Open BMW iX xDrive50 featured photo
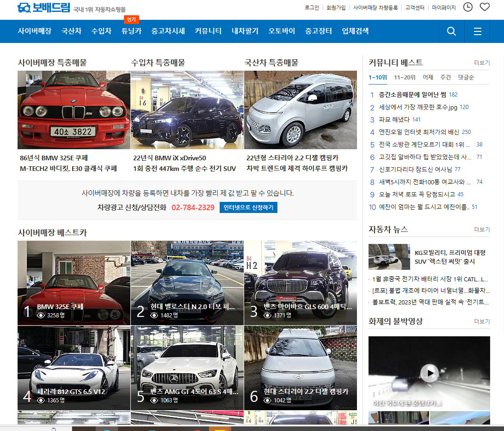The image size is (504, 431). [x=187, y=110]
